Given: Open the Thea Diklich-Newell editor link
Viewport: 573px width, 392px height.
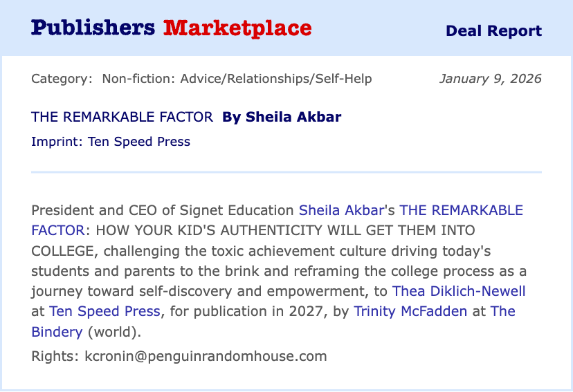Looking at the screenshot, I should [x=459, y=291].
